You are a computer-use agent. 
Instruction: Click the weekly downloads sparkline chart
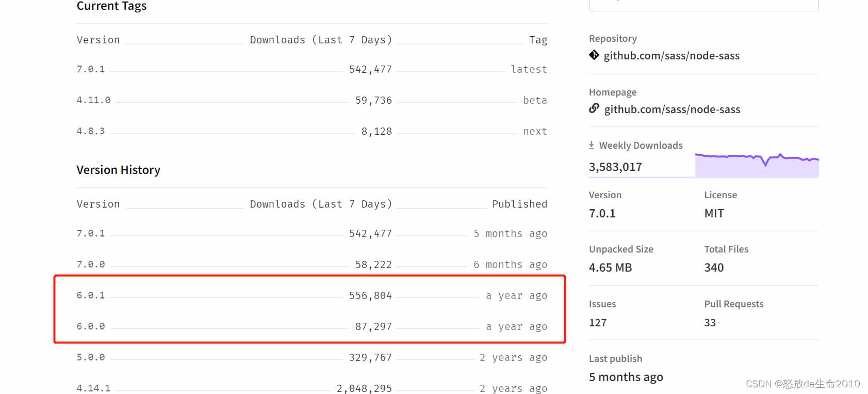(757, 165)
